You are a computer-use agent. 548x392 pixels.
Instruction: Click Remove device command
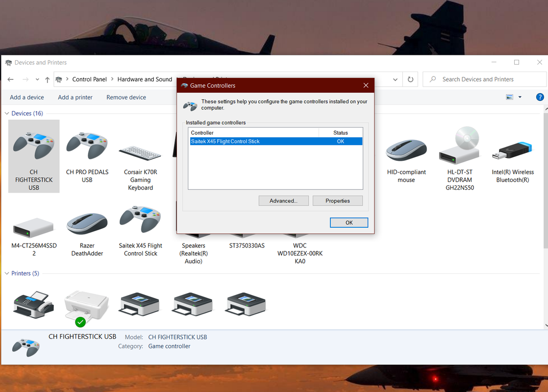point(126,98)
